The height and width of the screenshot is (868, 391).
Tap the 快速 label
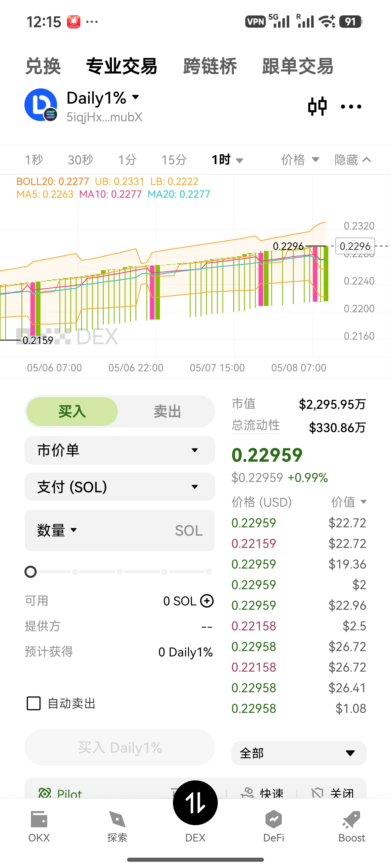(x=272, y=793)
